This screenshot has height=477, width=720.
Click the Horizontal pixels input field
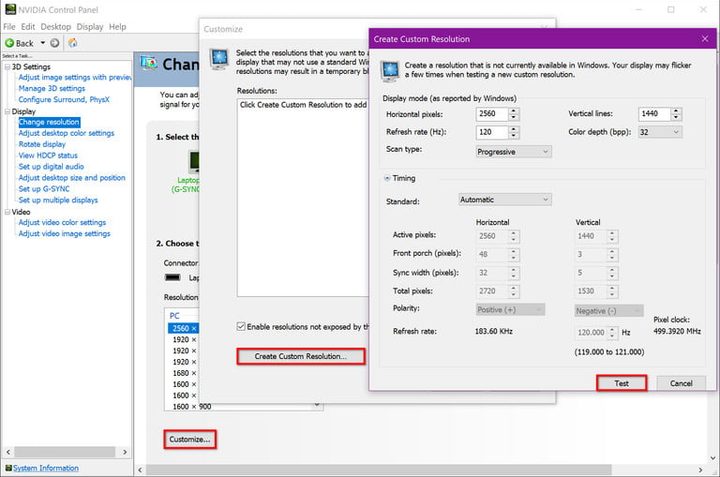click(x=492, y=114)
